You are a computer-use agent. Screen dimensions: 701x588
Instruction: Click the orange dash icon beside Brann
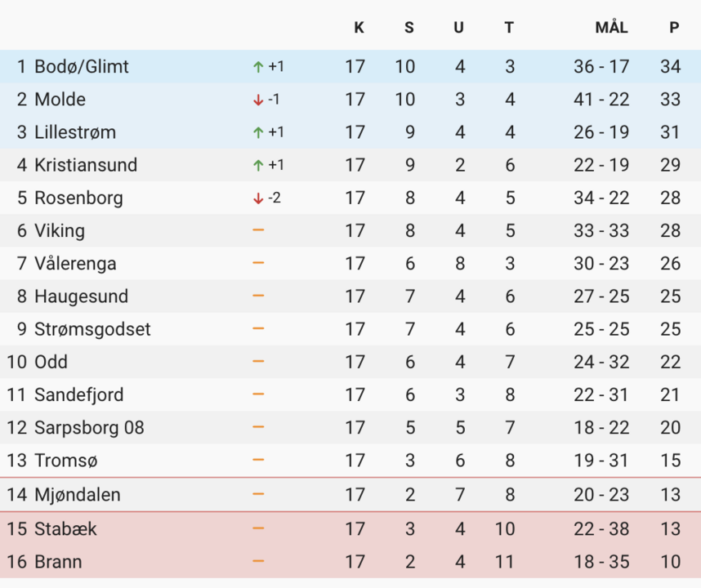[258, 561]
